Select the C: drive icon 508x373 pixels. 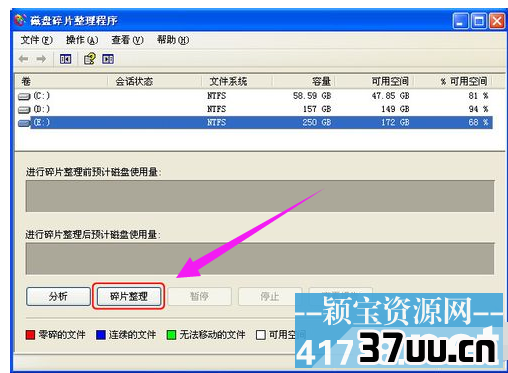pyautogui.click(x=24, y=96)
